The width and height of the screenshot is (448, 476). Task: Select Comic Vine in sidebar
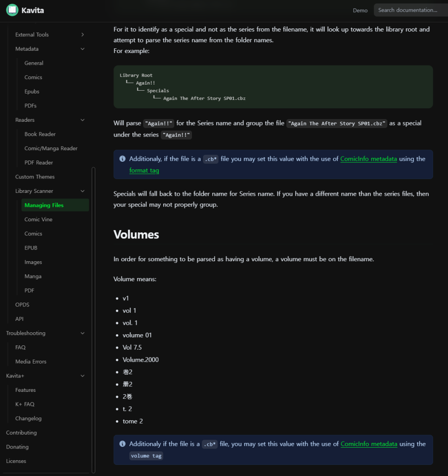coord(38,219)
